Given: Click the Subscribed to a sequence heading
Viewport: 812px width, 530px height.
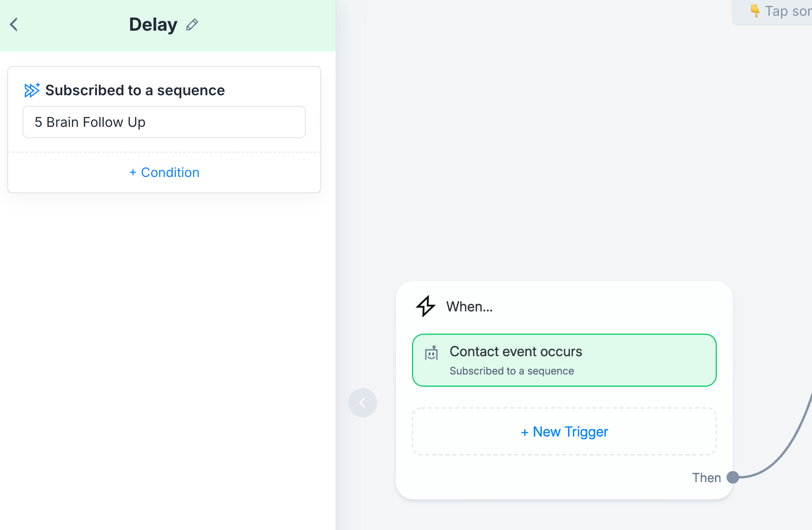Looking at the screenshot, I should 135,90.
